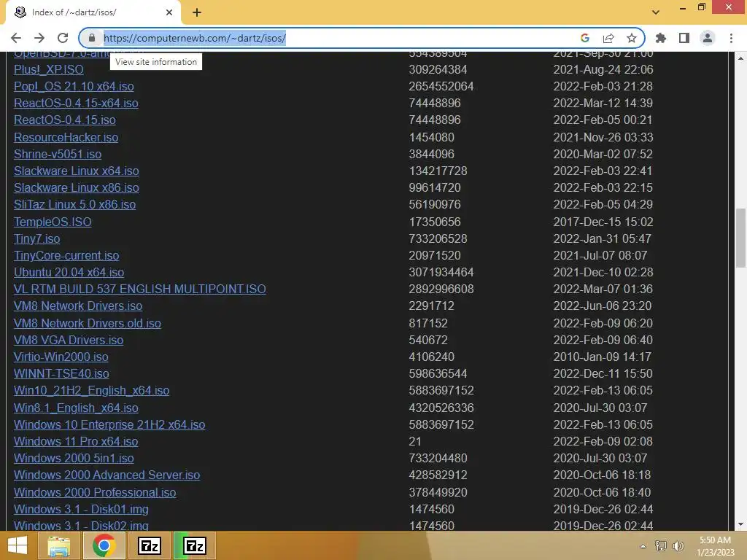
Task: Click the file size 2654552064
Action: 441,86
